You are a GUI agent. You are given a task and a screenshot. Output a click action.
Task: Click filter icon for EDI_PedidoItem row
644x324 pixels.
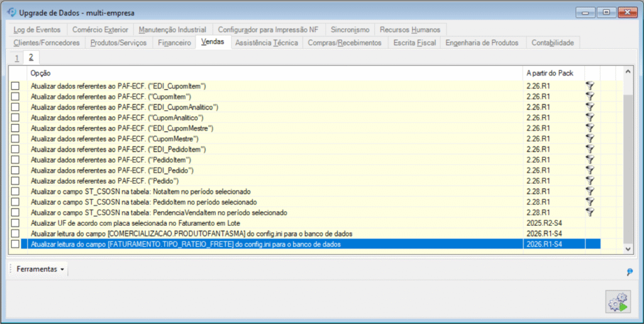coord(590,149)
